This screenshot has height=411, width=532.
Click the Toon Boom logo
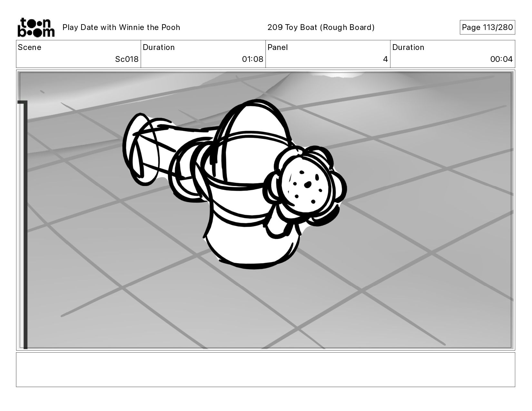click(x=36, y=27)
